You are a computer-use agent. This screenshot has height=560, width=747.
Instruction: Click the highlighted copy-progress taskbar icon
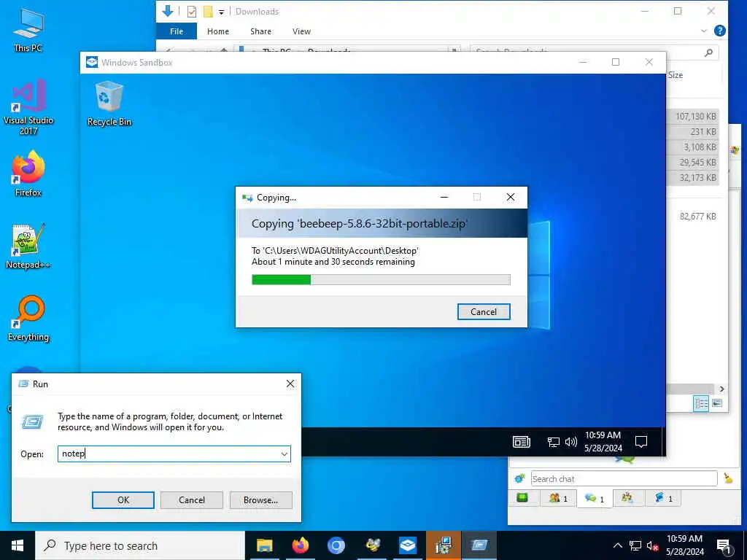click(444, 545)
